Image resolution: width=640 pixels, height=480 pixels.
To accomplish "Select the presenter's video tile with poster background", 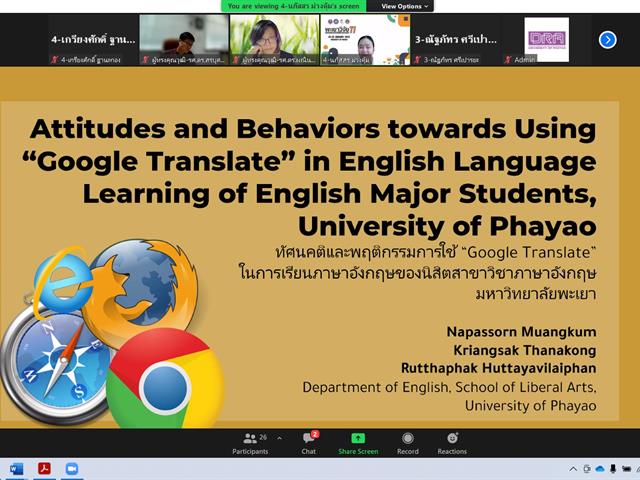I will click(x=365, y=40).
